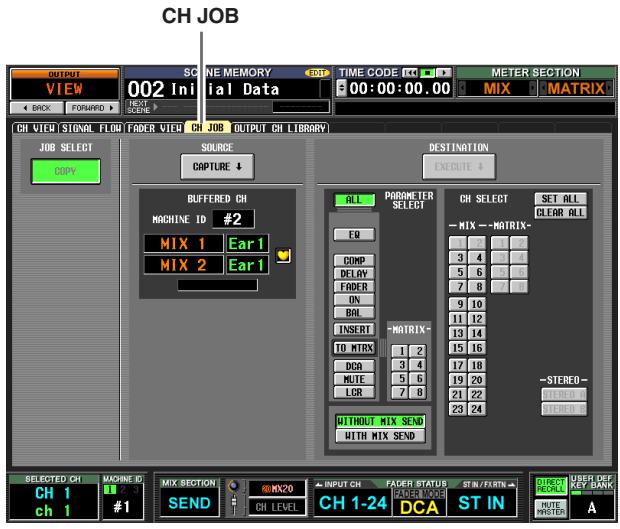
Task: Toggle matrix send 8 under TO MTRX
Action: (418, 393)
